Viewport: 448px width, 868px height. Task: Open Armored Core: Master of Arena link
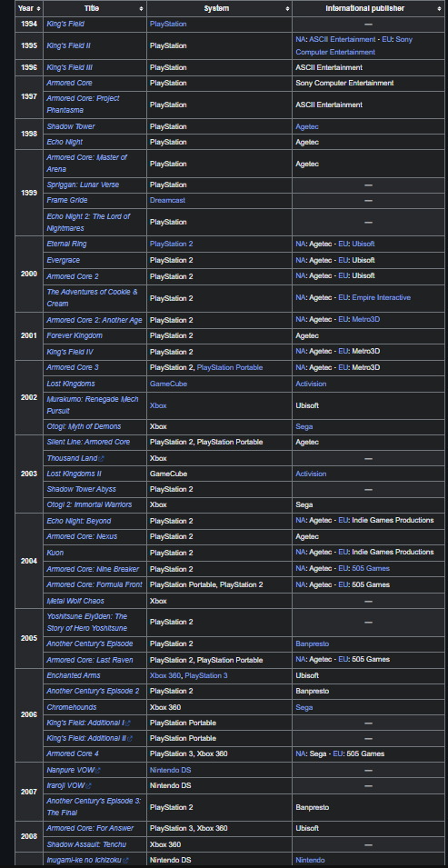pyautogui.click(x=86, y=164)
